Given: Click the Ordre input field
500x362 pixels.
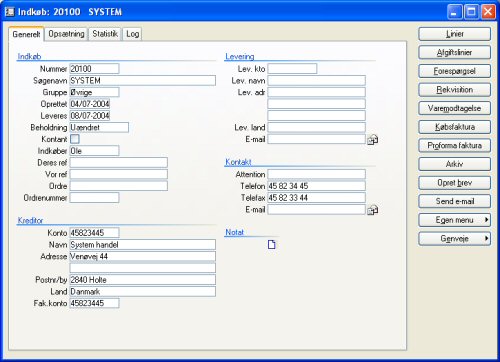Looking at the screenshot, I should coord(119,186).
